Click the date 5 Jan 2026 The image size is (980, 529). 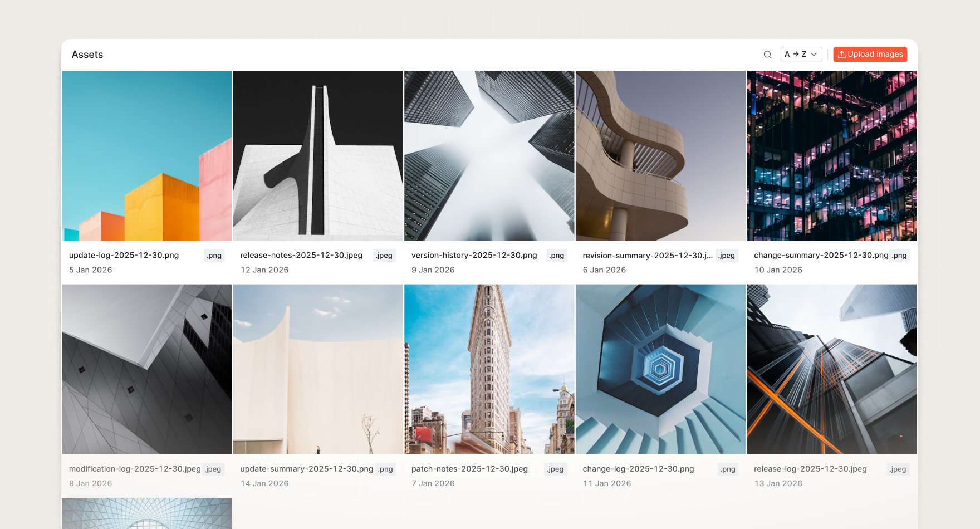[x=91, y=270]
